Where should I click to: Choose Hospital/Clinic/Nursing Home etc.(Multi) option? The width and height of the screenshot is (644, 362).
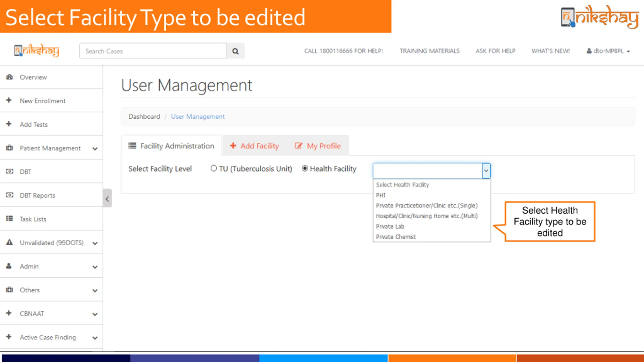point(432,216)
